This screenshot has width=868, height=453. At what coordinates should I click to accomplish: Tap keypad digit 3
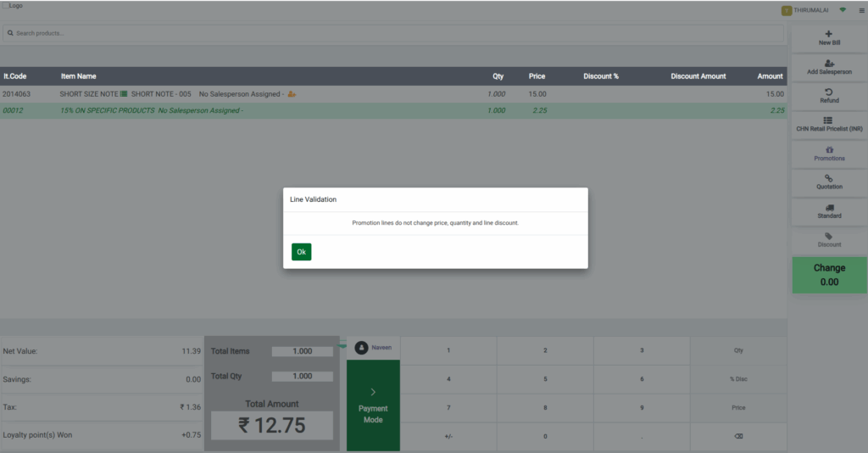(x=642, y=350)
